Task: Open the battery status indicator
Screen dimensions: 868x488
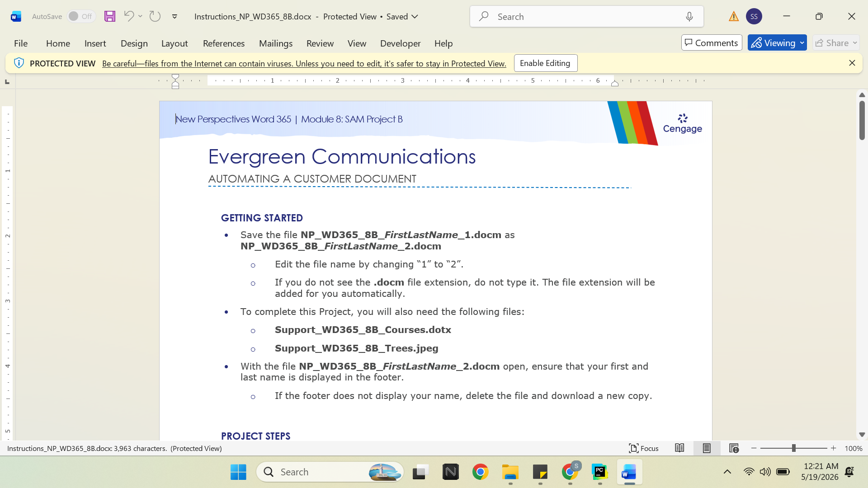Action: click(783, 472)
